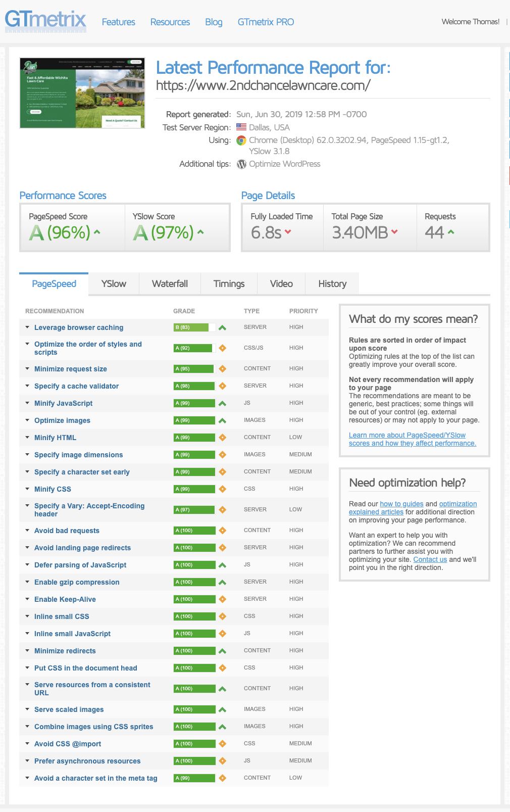Open the 'how to guides' link
Image resolution: width=510 pixels, height=812 pixels.
[401, 504]
